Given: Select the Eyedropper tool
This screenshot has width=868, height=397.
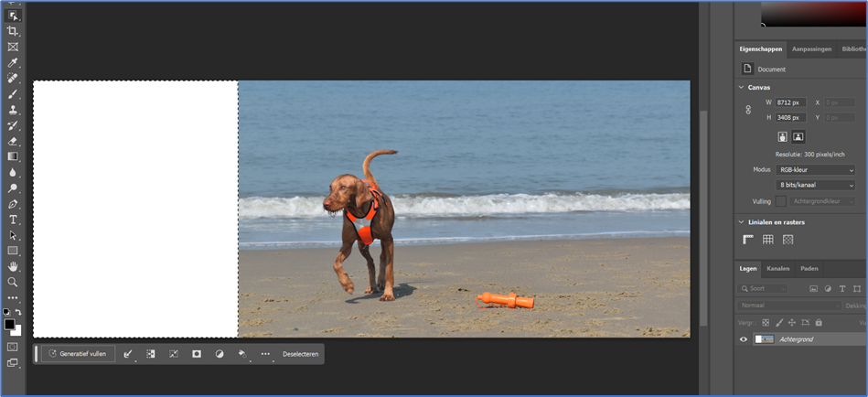Looking at the screenshot, I should point(12,62).
